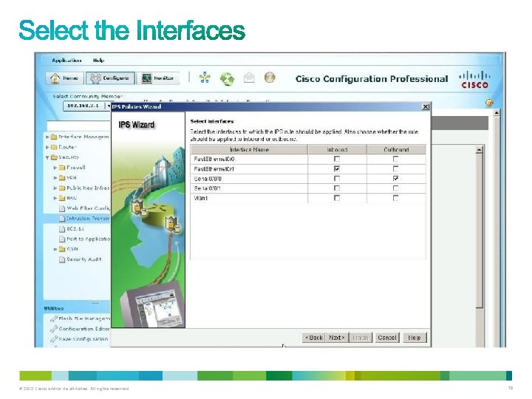This screenshot has height=399, width=532.
Task: Open the Configuration Editor utility
Action: (80, 329)
